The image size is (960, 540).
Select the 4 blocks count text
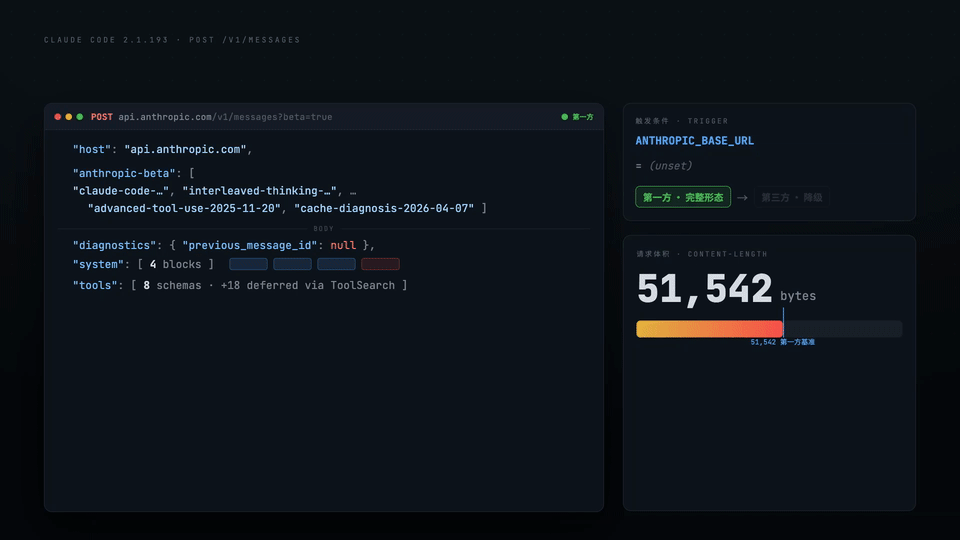pos(175,264)
